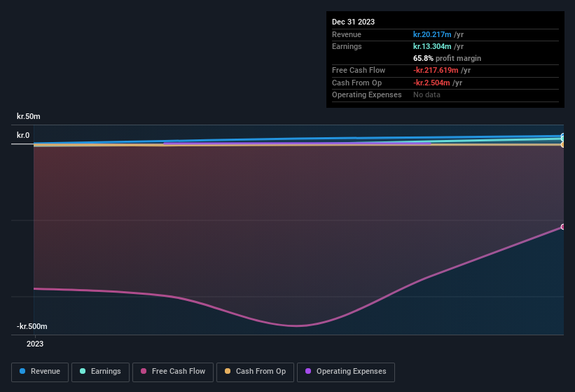This screenshot has width=575, height=392.
Task: Toggle the Revenue series legend button
Action: tap(40, 372)
